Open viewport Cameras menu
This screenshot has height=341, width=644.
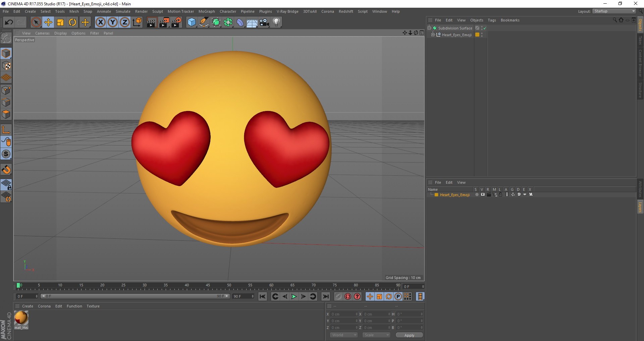pyautogui.click(x=42, y=33)
